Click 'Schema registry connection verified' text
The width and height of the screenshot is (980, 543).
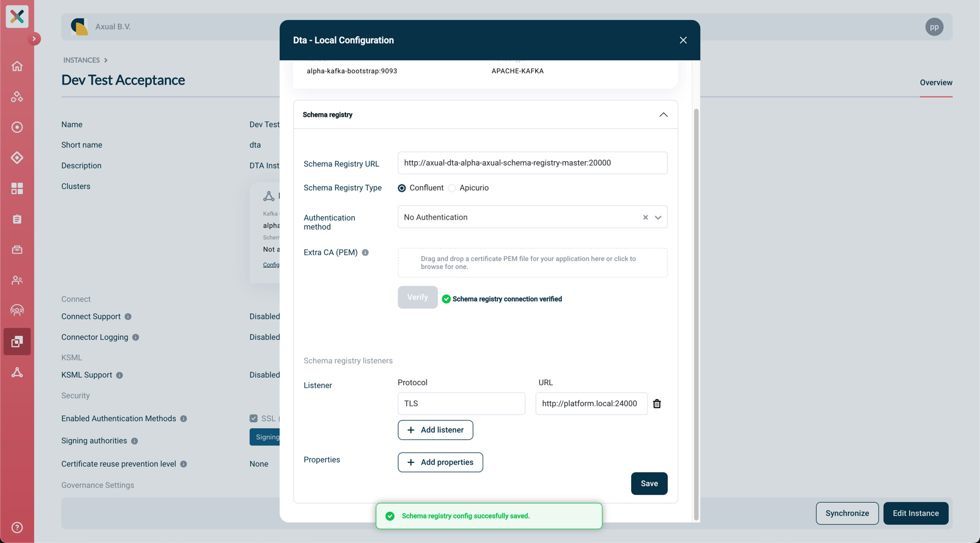[x=507, y=299]
